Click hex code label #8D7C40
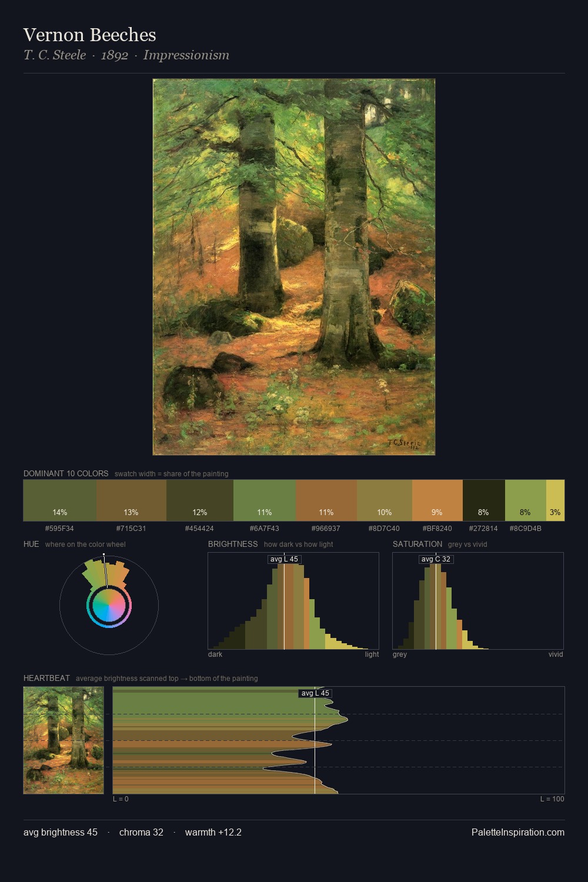 pos(385,529)
